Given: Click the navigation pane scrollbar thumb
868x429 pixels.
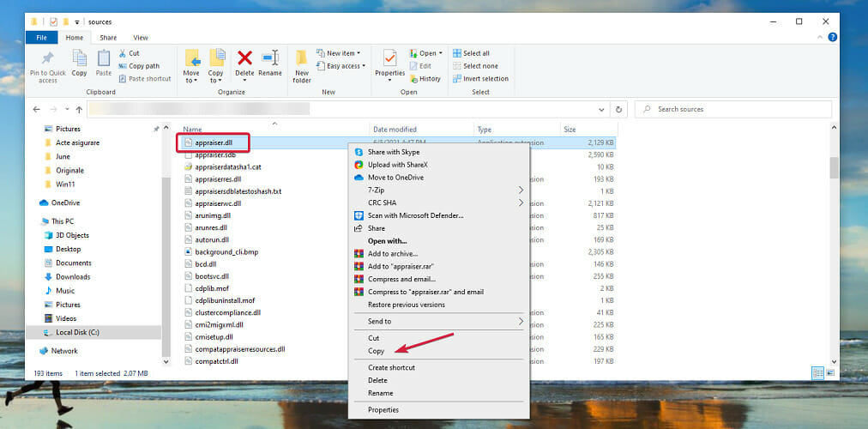Looking at the screenshot, I should click(166, 266).
